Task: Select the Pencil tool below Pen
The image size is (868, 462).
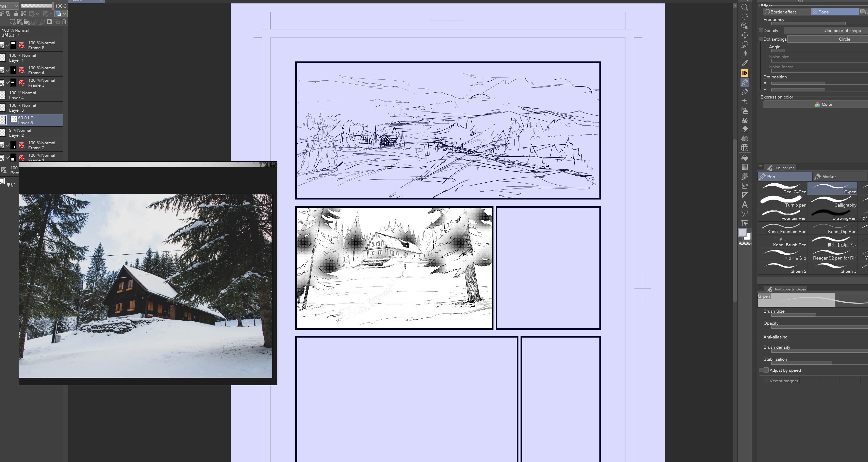Action: tap(745, 92)
